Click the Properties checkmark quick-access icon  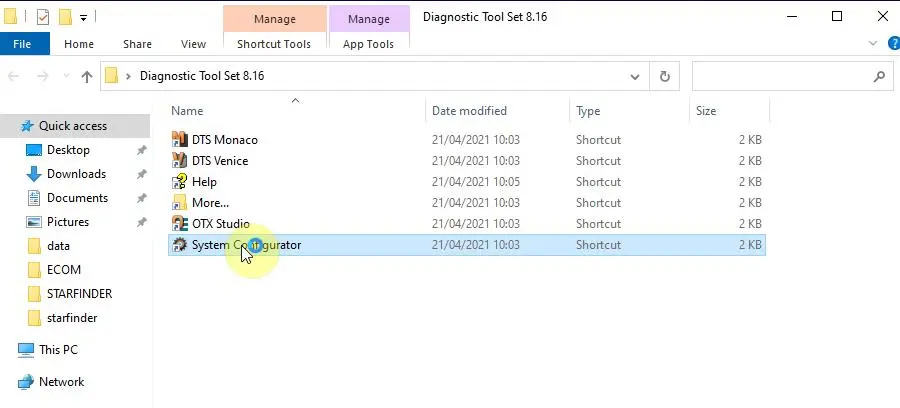click(x=42, y=17)
